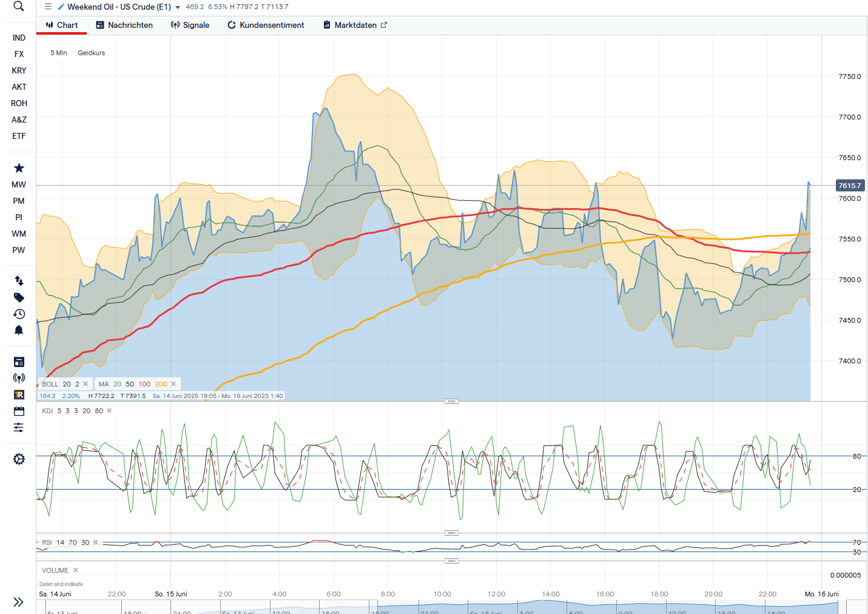The width and height of the screenshot is (868, 614).
Task: Open MA indicator settings label
Action: [104, 384]
